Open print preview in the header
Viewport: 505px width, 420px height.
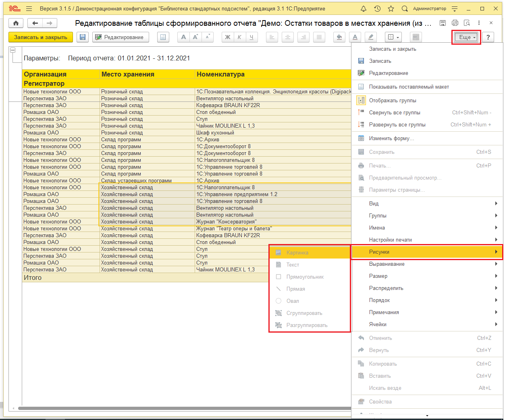point(467,23)
